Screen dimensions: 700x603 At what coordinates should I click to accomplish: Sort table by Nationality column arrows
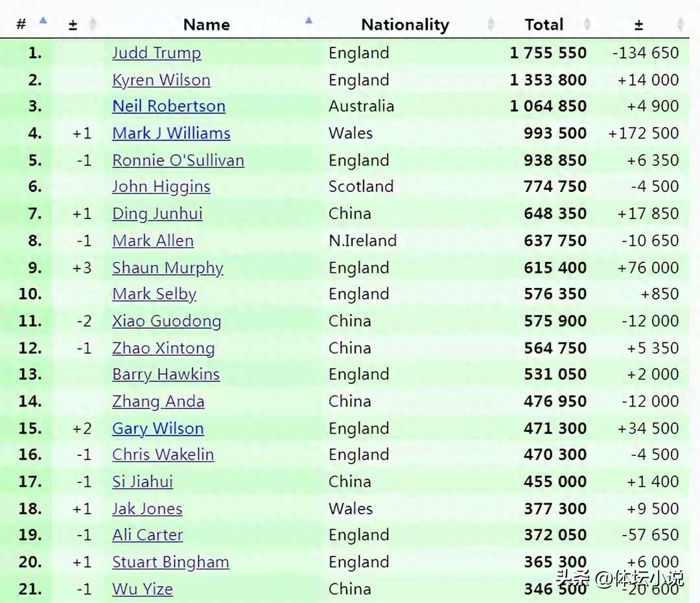pos(491,25)
